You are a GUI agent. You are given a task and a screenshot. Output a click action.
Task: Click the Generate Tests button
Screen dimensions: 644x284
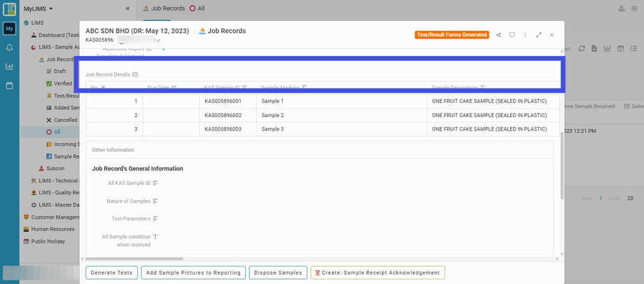coord(111,273)
